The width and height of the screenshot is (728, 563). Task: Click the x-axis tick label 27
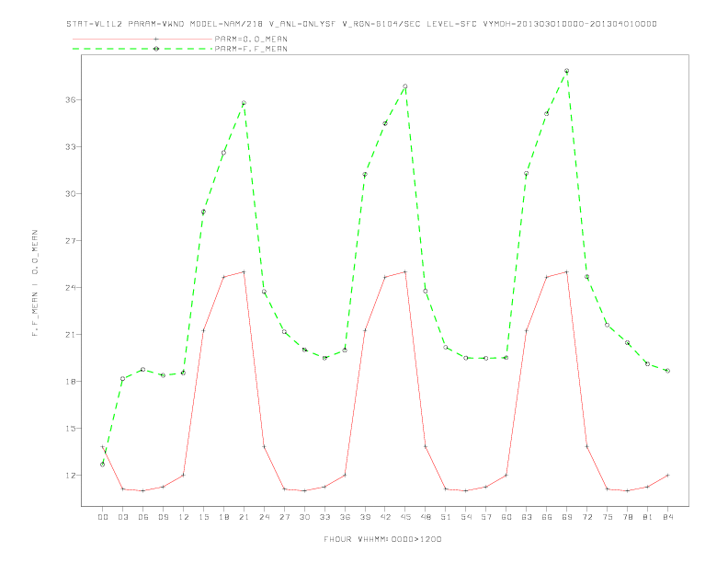(284, 517)
